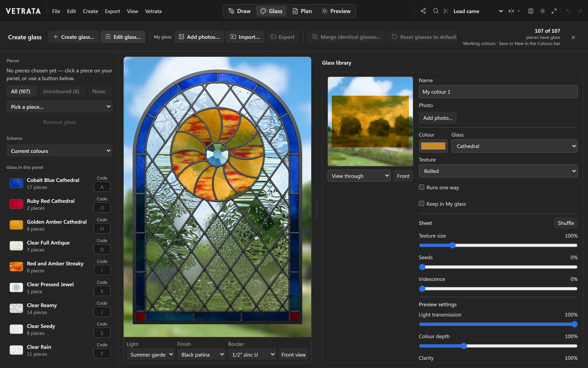
Task: Click the redo arrow icon
Action: (x=580, y=11)
